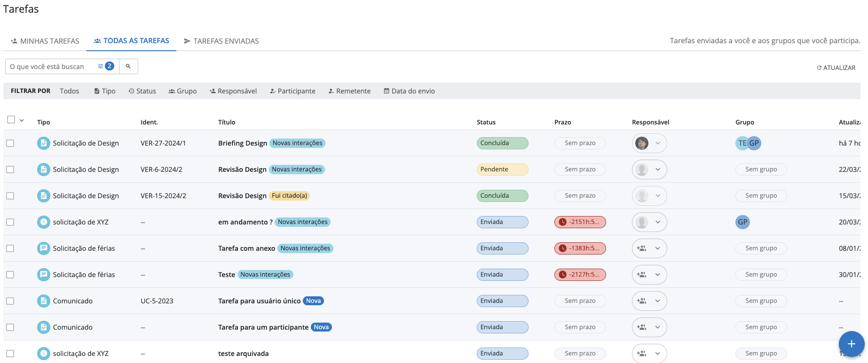Image resolution: width=868 pixels, height=363 pixels.
Task: Filter tasks by Status
Action: pyautogui.click(x=142, y=91)
